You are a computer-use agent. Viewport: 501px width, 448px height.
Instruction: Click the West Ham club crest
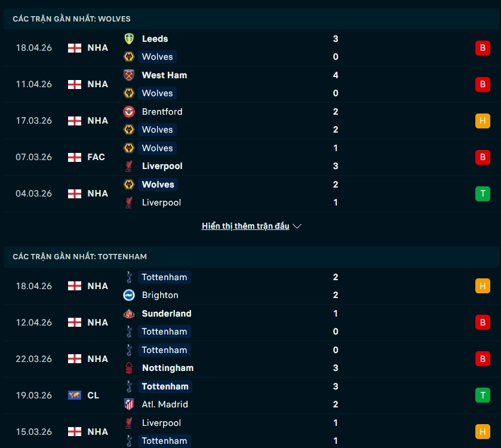(x=128, y=75)
